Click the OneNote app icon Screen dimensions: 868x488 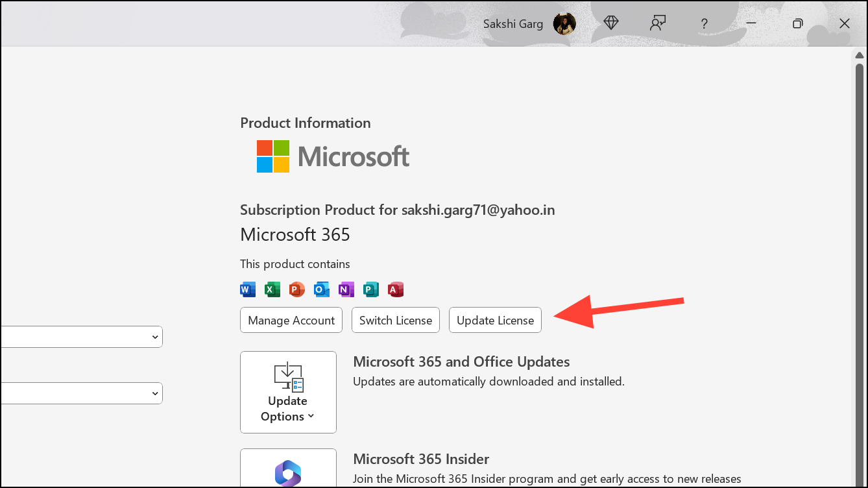click(x=346, y=289)
